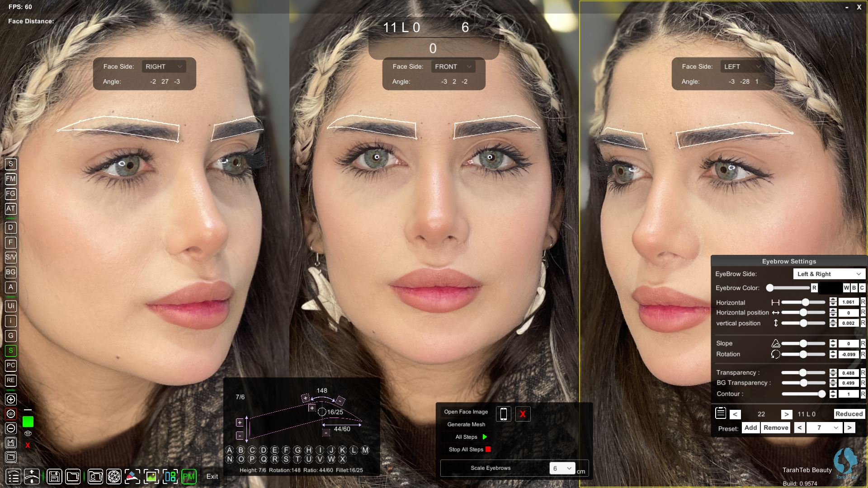Start All Steps with green play

pos(485,437)
